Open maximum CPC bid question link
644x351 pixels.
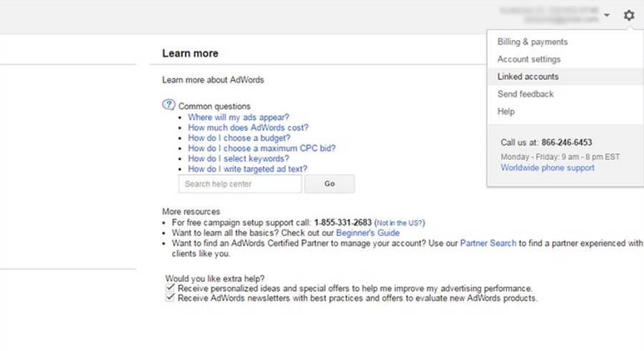tap(262, 149)
